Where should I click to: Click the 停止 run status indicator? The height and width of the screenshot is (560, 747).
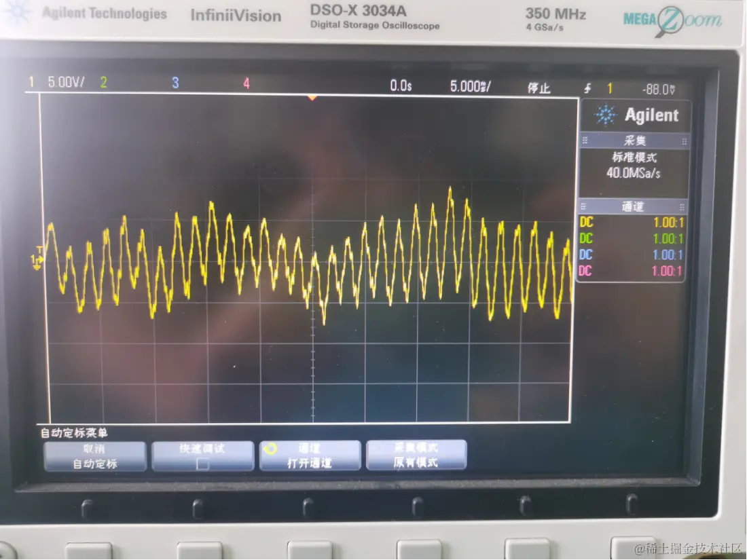pyautogui.click(x=539, y=88)
